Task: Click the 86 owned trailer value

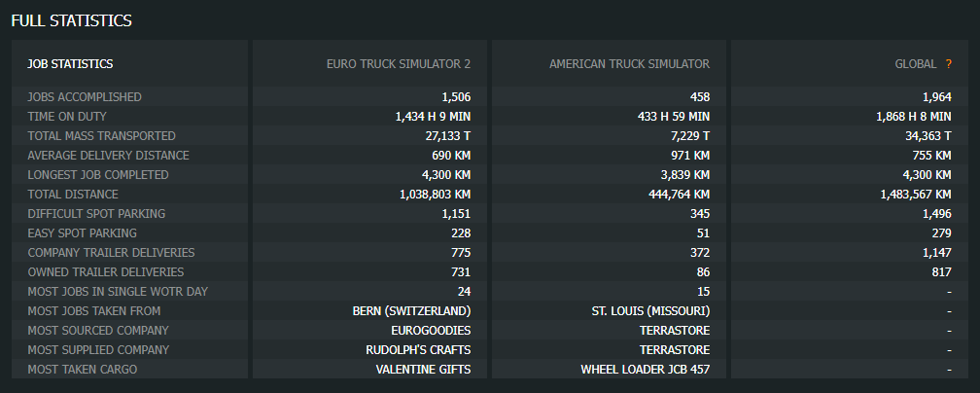Action: [703, 271]
